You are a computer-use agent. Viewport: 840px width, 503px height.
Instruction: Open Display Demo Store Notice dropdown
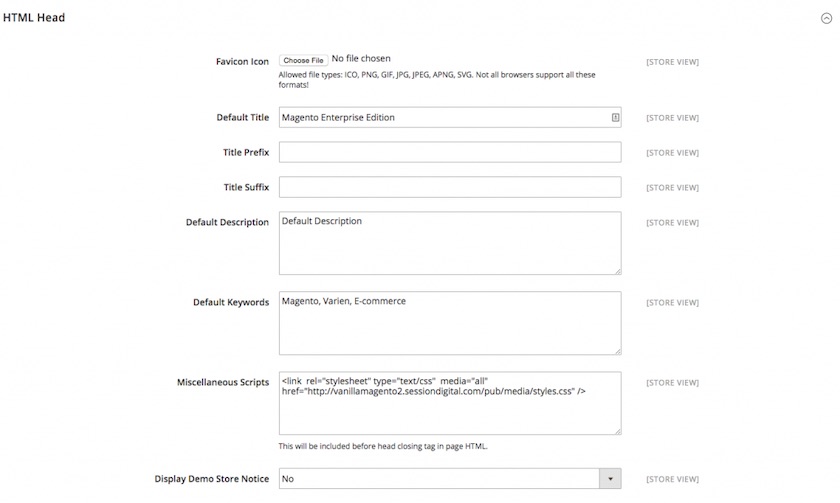click(450, 478)
